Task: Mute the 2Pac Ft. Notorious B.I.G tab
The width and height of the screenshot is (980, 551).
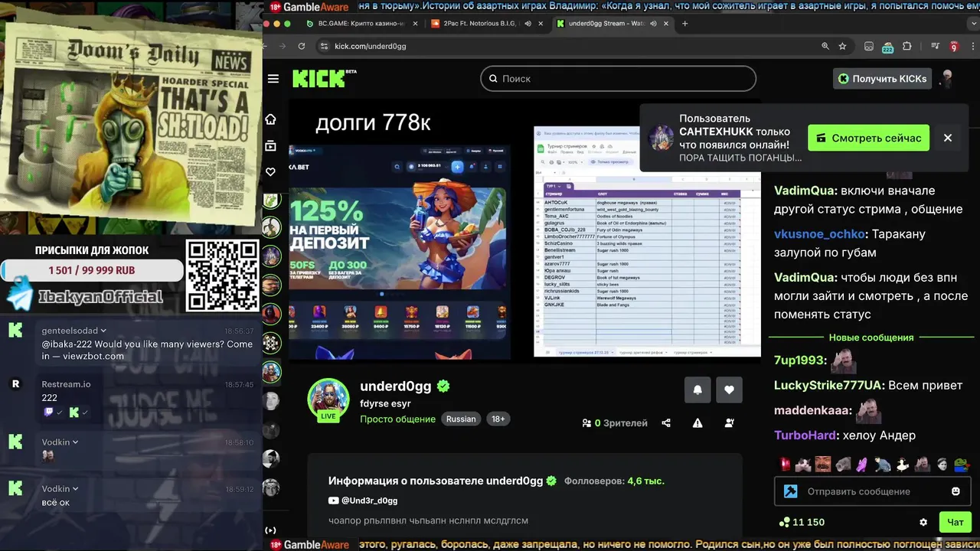Action: 528,24
